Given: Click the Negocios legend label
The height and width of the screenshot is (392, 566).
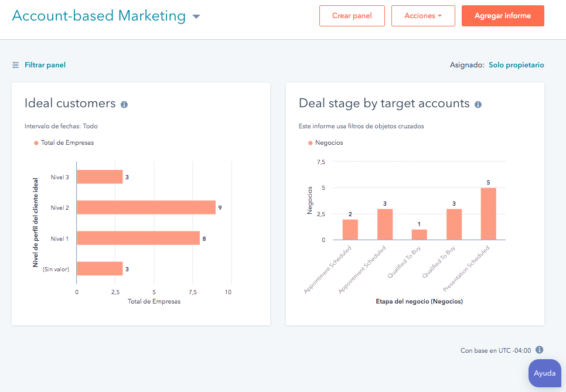Looking at the screenshot, I should point(329,142).
